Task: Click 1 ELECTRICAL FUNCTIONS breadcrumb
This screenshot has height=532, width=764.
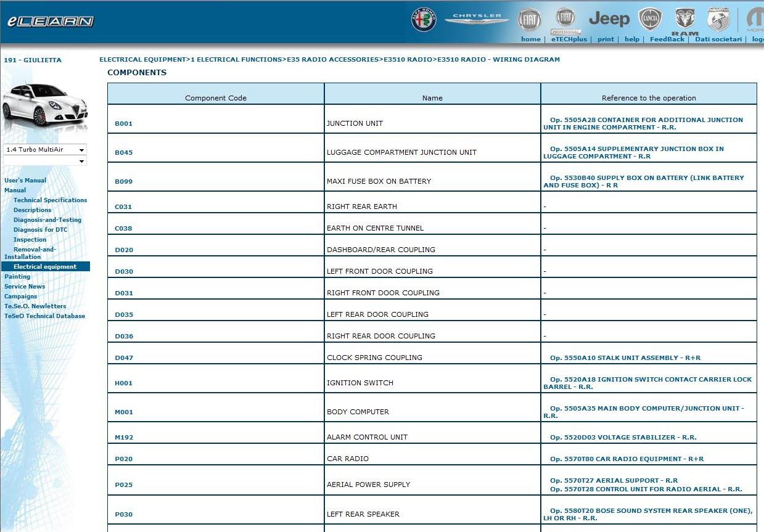Action: pyautogui.click(x=236, y=60)
